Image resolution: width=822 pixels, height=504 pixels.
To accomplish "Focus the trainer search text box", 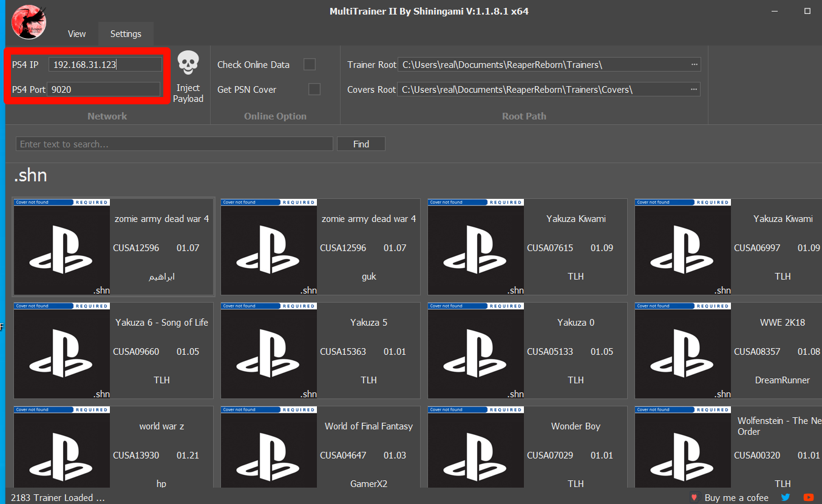I will (x=174, y=144).
